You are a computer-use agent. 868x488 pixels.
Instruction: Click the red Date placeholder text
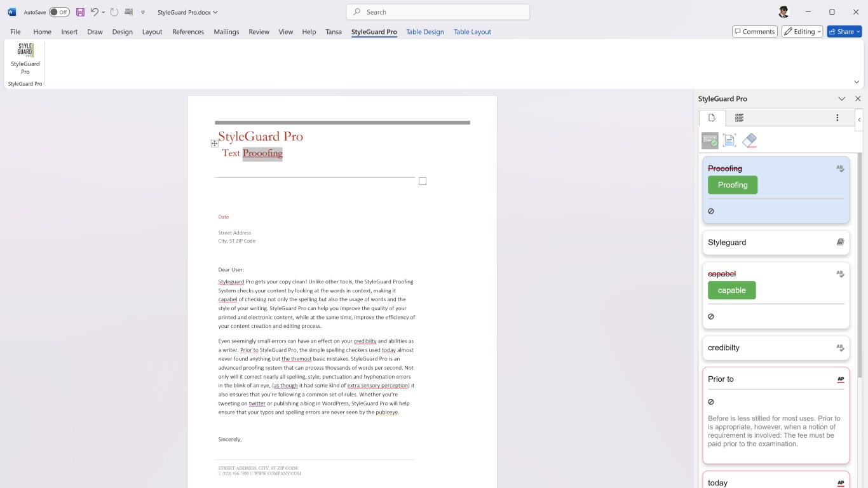tap(224, 217)
